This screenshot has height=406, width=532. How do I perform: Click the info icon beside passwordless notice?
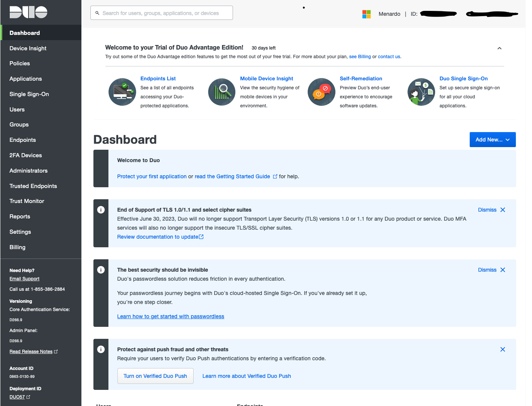101,270
